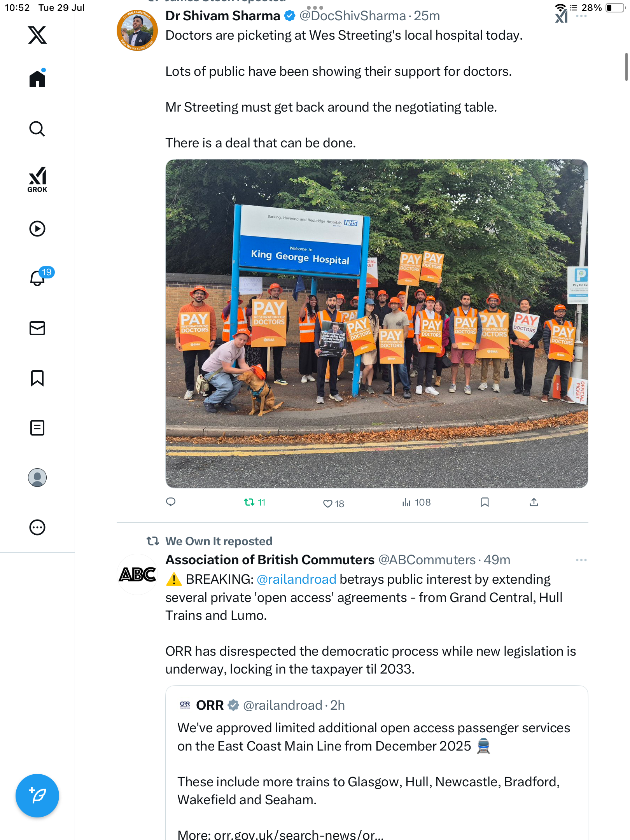Screen dimensions: 630x840
Task: Open the Home feed icon
Action: click(x=37, y=79)
